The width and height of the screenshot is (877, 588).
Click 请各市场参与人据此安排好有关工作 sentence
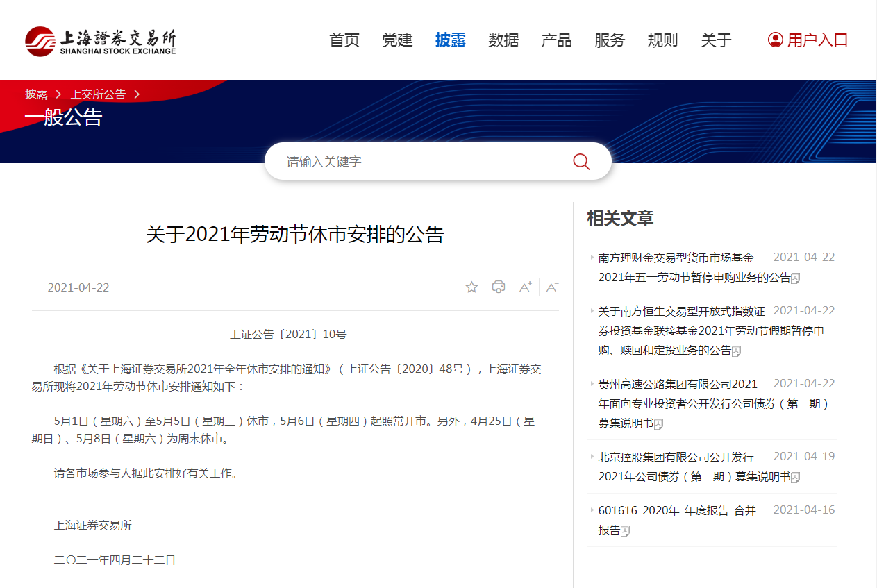(146, 473)
